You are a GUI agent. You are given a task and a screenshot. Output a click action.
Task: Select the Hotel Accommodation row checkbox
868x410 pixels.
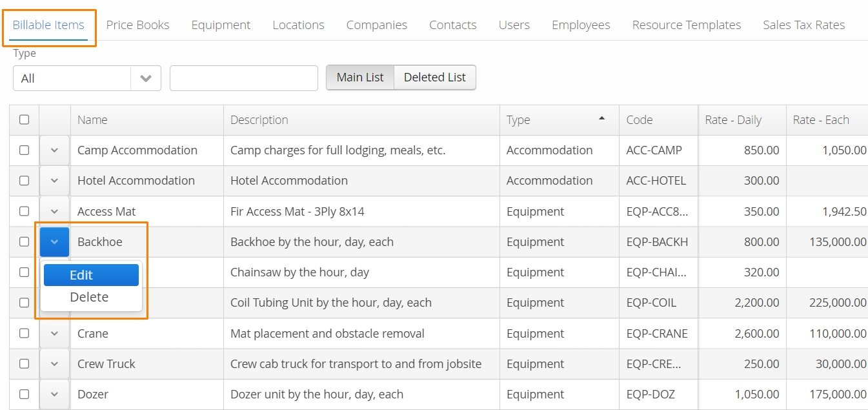click(25, 181)
